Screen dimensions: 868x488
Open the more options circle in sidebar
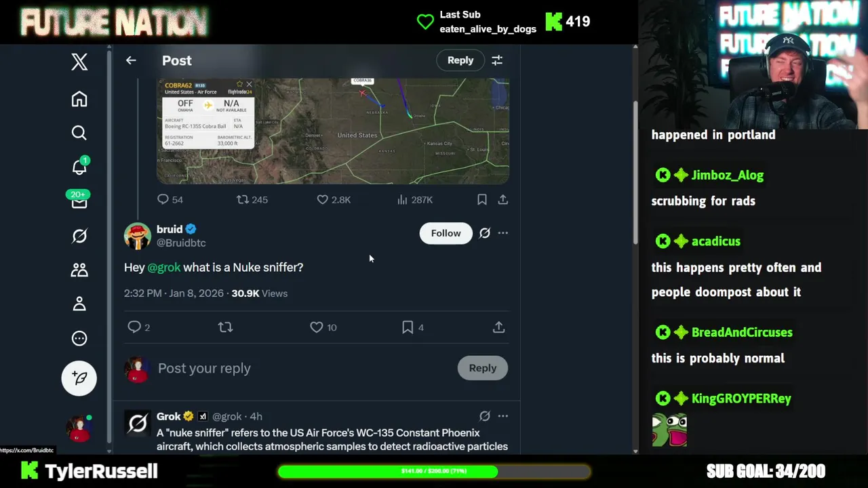[79, 338]
